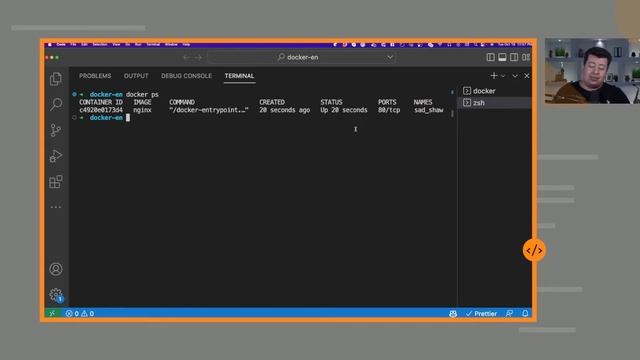
Task: Click the '80/tcp' ports value
Action: [x=389, y=110]
